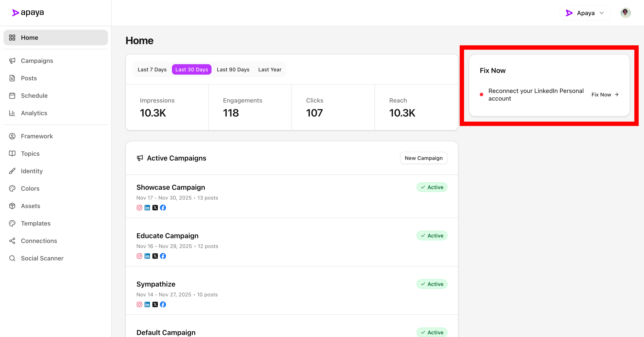This screenshot has width=644, height=337.
Task: Click the X icon under Showcase Campaign
Action: (155, 208)
